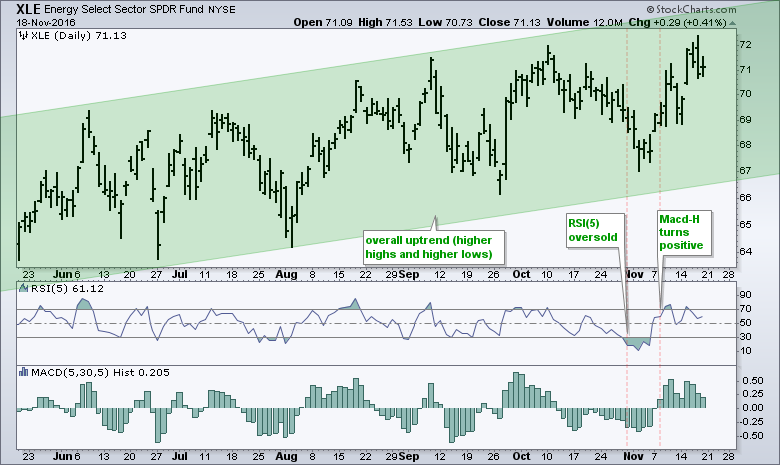Click the Open 71.09 value
Viewport: 780px width, 465px height.
pos(325,22)
